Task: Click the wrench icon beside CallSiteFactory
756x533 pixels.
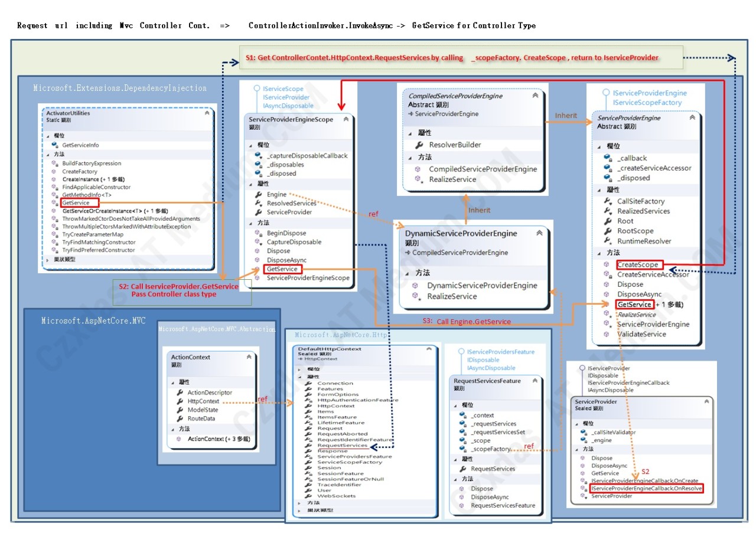Action: (608, 201)
